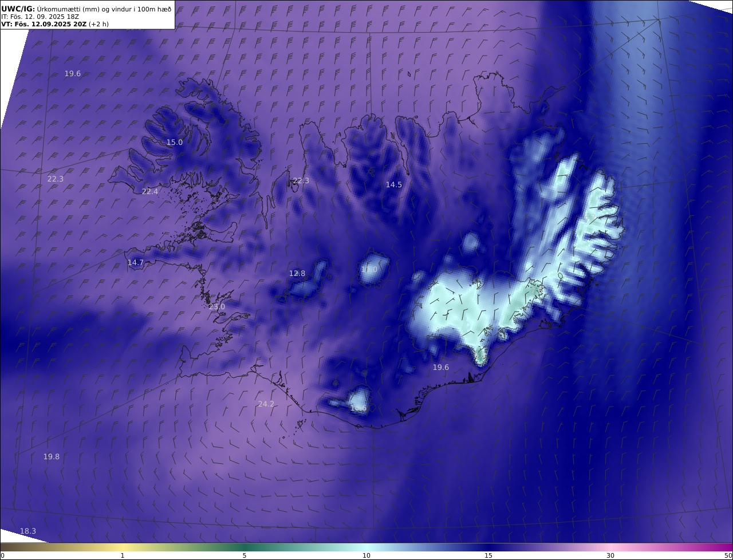This screenshot has width=733, height=560.
Task: Click the 'VT: Fös. 12.09.2025 20Z' line
Action: coord(44,24)
